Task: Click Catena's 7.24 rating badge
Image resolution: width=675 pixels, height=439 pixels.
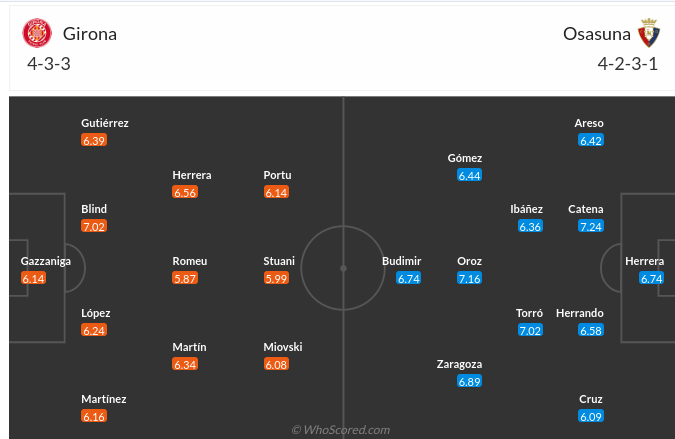Action: [590, 227]
